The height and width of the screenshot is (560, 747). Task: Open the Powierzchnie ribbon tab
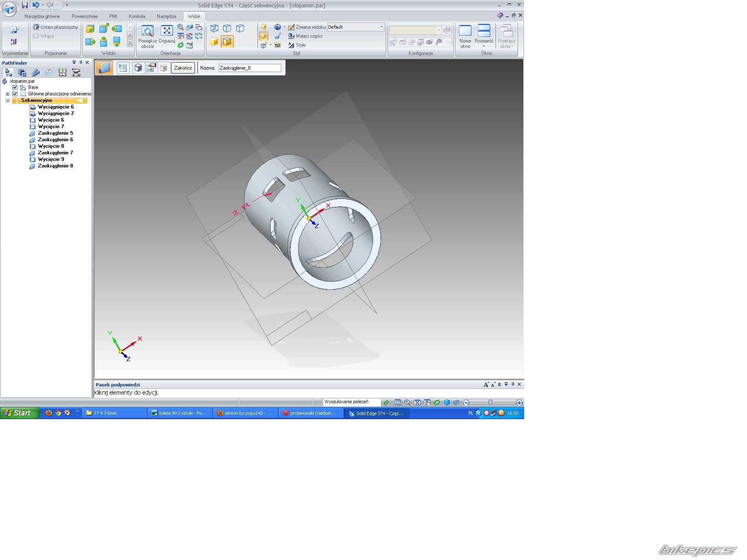pos(84,16)
